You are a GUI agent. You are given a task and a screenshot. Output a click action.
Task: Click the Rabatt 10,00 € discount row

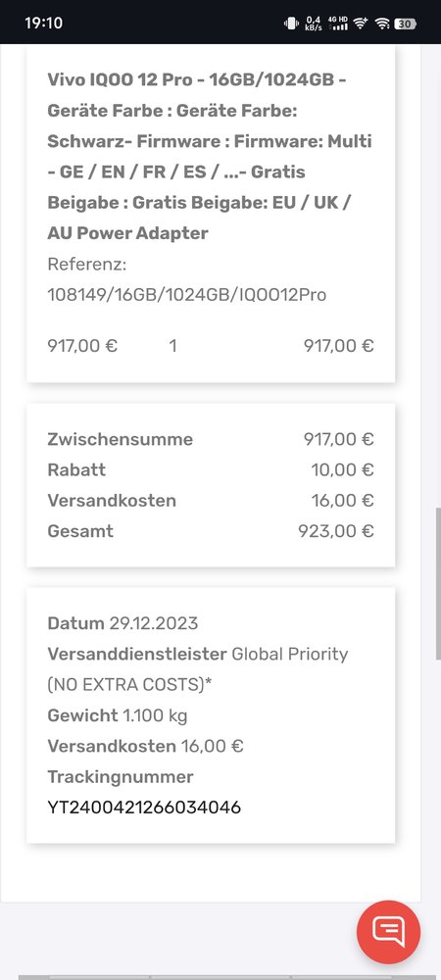[211, 470]
